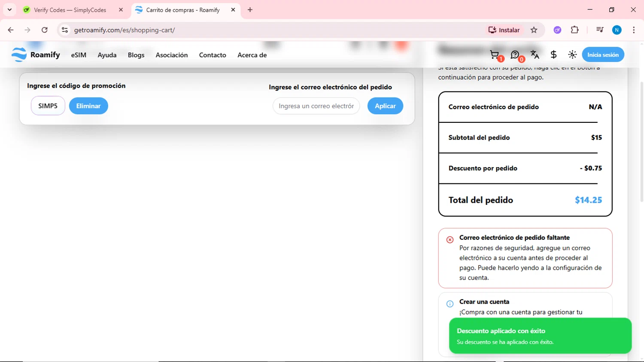Close the Carrito de compras tab
Screen dimensions: 644x362
pos(233,9)
